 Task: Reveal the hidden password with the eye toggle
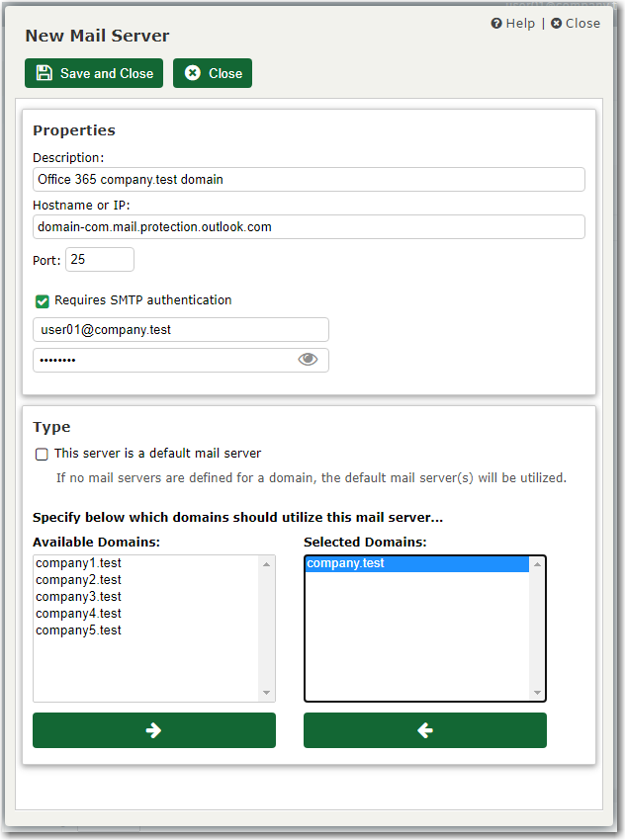tap(308, 360)
